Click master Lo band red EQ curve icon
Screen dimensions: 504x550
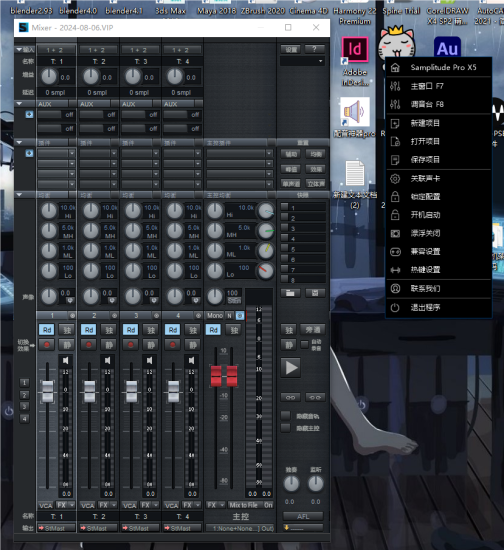pos(266,271)
